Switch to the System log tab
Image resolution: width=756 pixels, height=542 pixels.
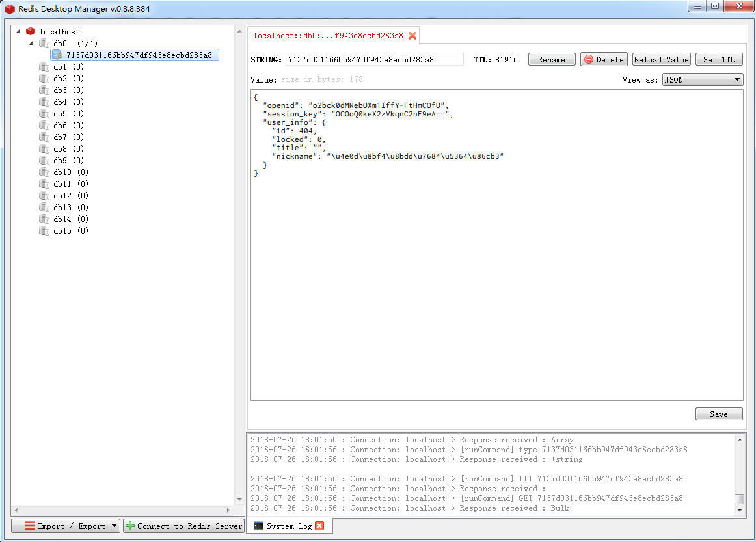[x=290, y=526]
